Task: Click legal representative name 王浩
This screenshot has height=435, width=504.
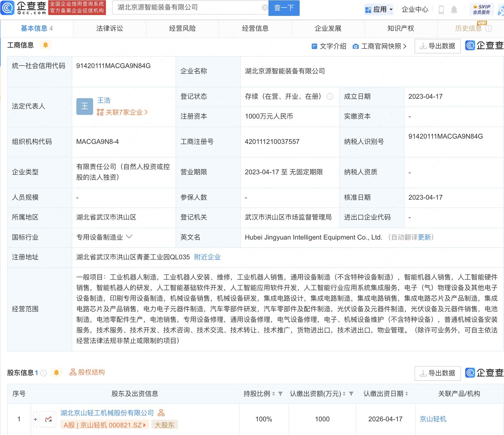Action: pos(104,100)
